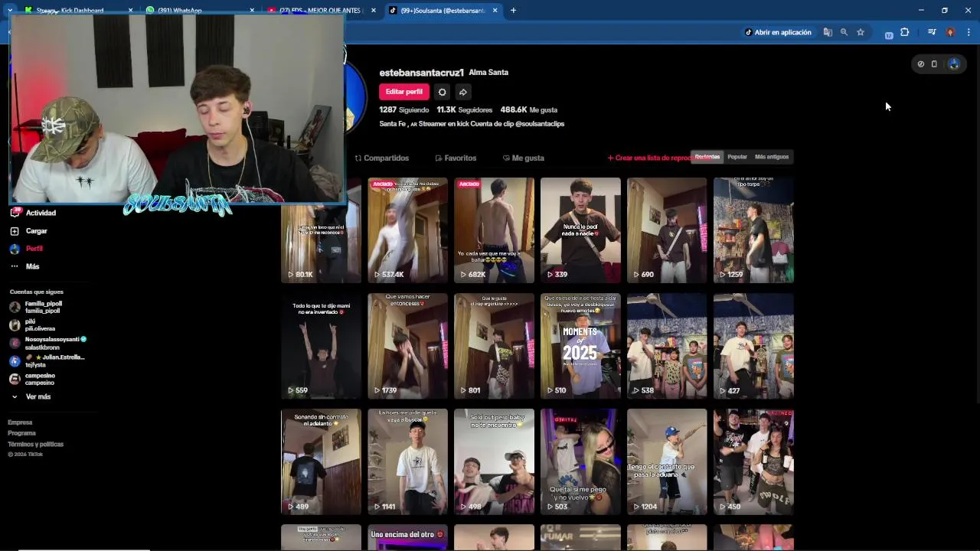
Task: Sort videos by Más antiguos
Action: point(772,157)
